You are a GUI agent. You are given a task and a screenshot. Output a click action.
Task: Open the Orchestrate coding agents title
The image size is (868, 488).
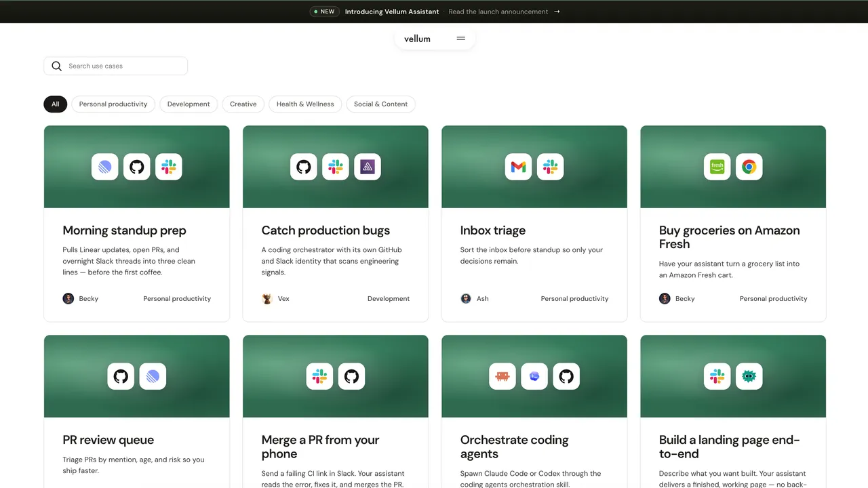click(x=515, y=447)
